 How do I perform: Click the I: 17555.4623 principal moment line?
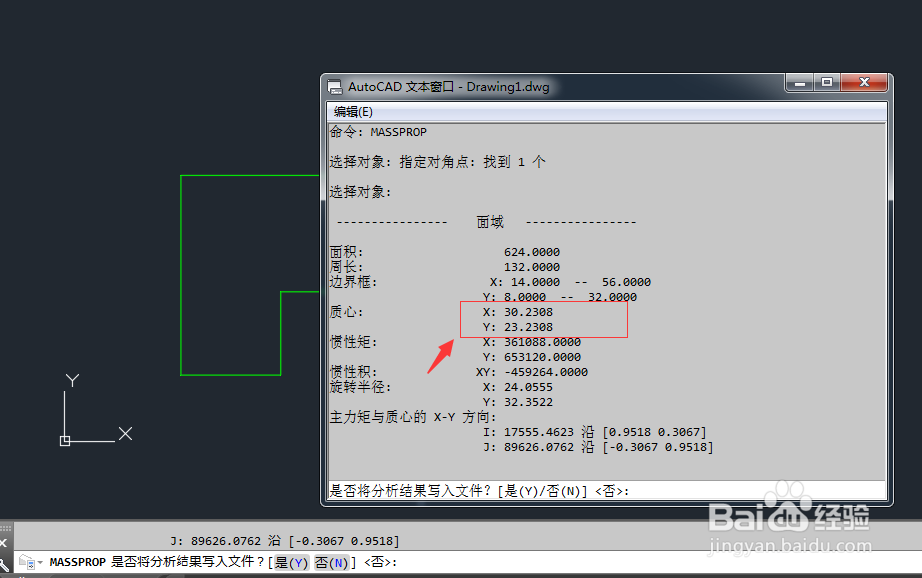click(594, 432)
